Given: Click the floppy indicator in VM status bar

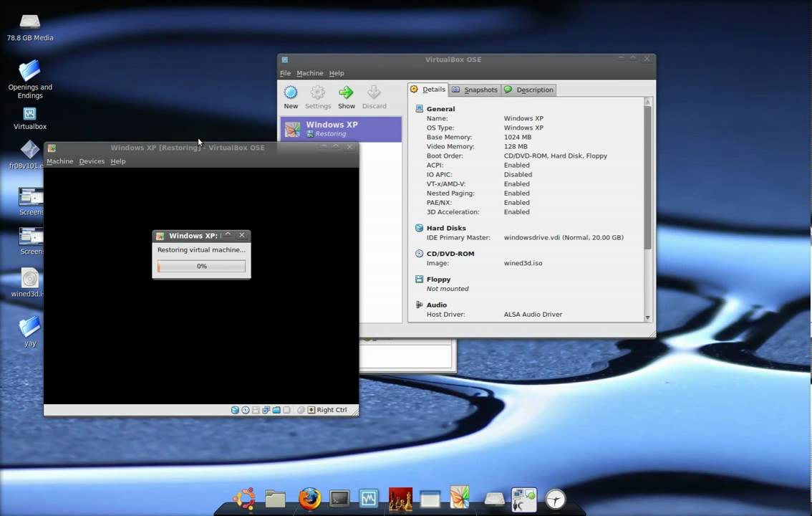Looking at the screenshot, I should point(256,410).
